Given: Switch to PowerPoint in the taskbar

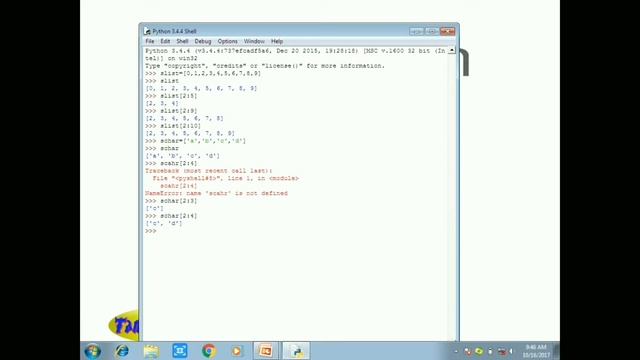Looking at the screenshot, I should click(266, 351).
